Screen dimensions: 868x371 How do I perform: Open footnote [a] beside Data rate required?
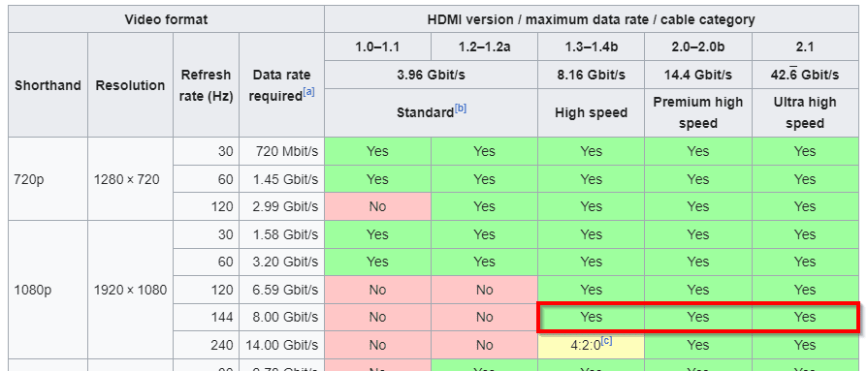308,92
